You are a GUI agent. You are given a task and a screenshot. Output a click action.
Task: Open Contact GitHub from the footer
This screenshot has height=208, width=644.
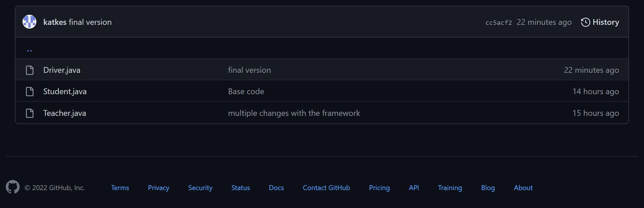click(326, 187)
